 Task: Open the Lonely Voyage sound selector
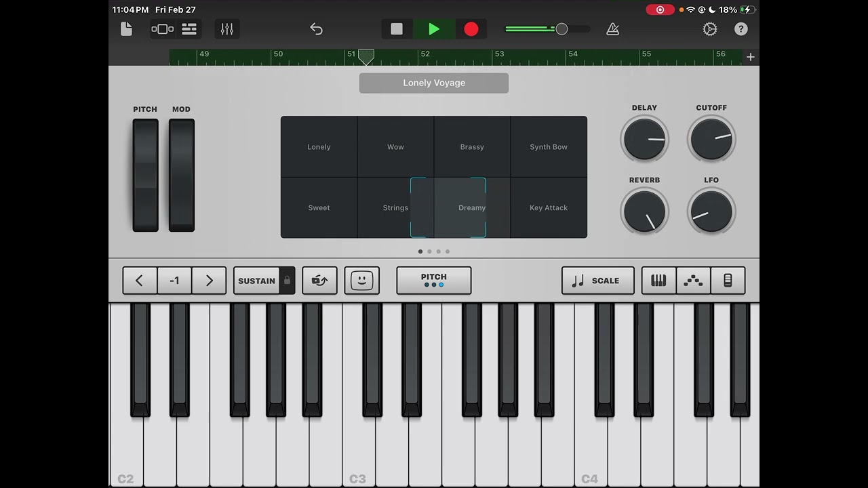[x=434, y=83]
